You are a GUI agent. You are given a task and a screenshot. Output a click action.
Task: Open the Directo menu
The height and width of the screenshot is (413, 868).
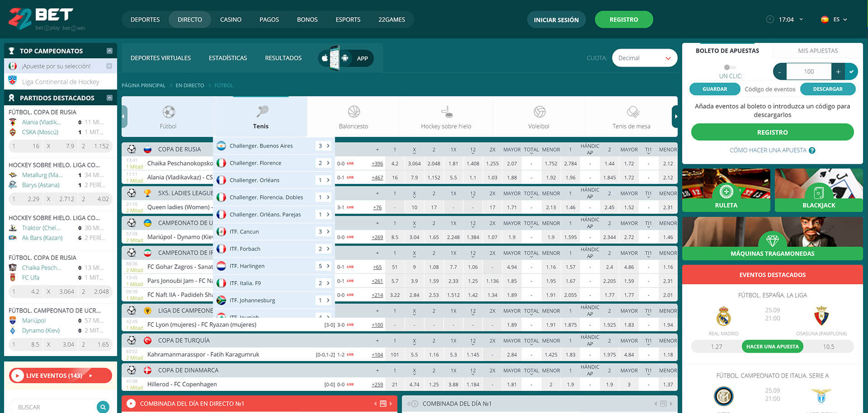click(x=190, y=19)
